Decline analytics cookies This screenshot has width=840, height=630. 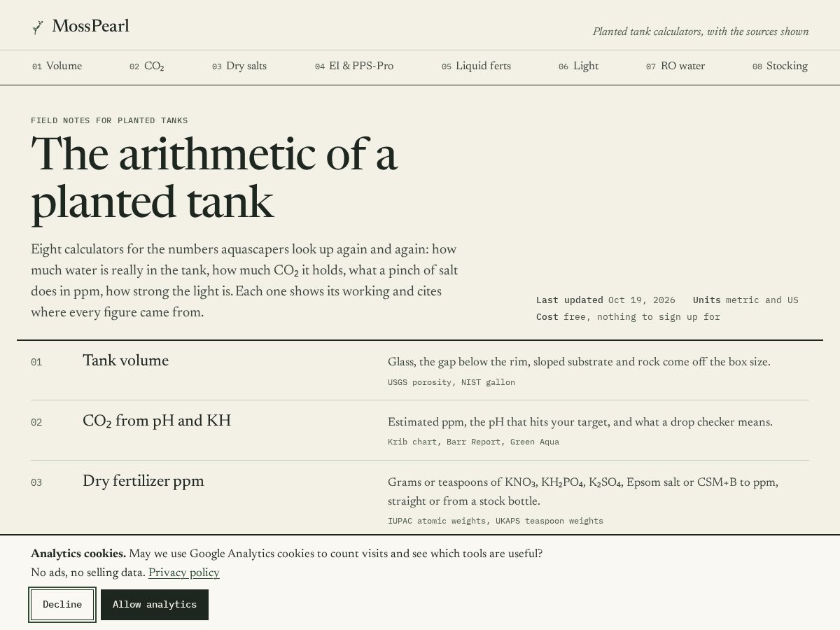point(62,605)
